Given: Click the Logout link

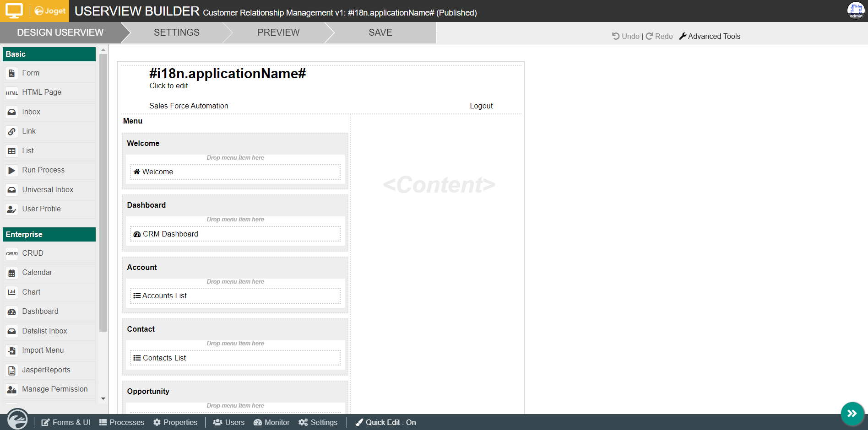Looking at the screenshot, I should tap(481, 106).
